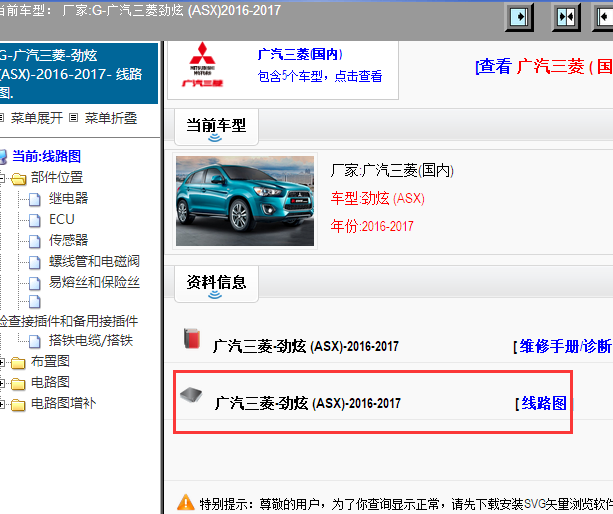Click 年份:2016-2017 text
613x514 pixels.
pyautogui.click(x=372, y=226)
